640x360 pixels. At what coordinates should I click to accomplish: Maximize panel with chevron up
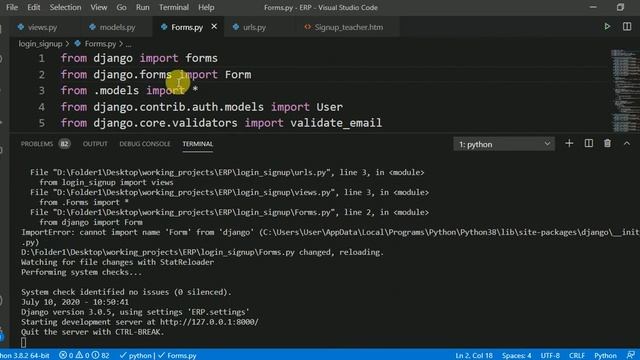pyautogui.click(x=627, y=144)
